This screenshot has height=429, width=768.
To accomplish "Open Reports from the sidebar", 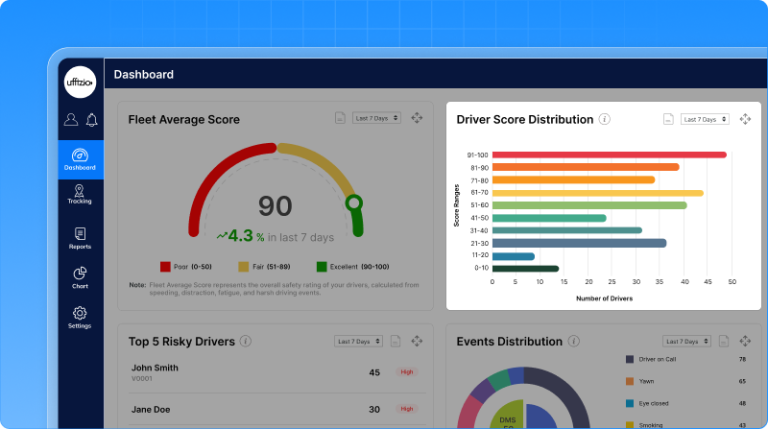I will tap(80, 238).
